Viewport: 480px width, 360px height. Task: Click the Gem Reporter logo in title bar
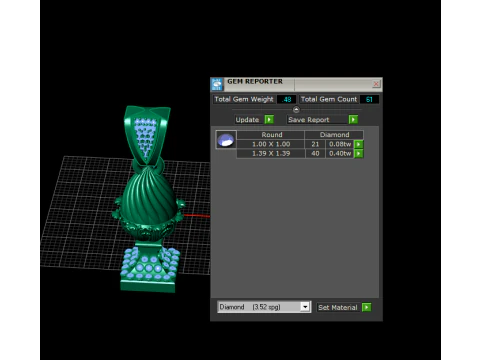(x=217, y=85)
